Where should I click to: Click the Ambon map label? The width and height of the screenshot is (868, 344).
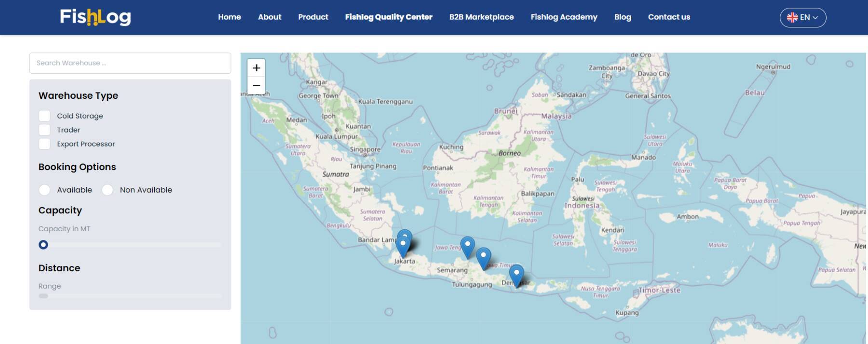(687, 216)
